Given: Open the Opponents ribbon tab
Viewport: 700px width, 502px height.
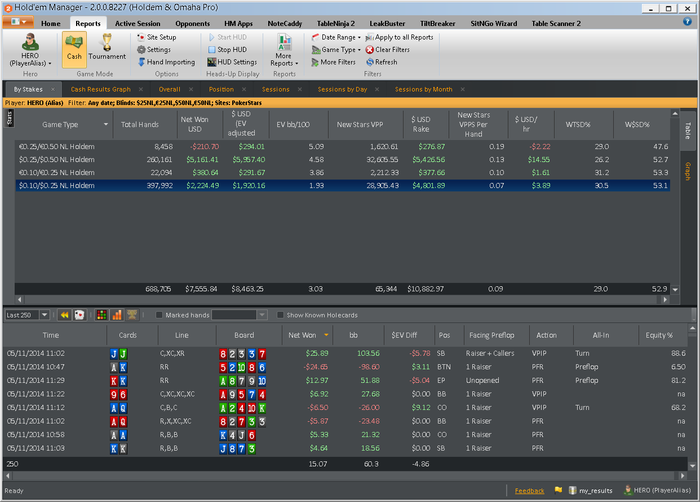Looking at the screenshot, I should pos(192,24).
